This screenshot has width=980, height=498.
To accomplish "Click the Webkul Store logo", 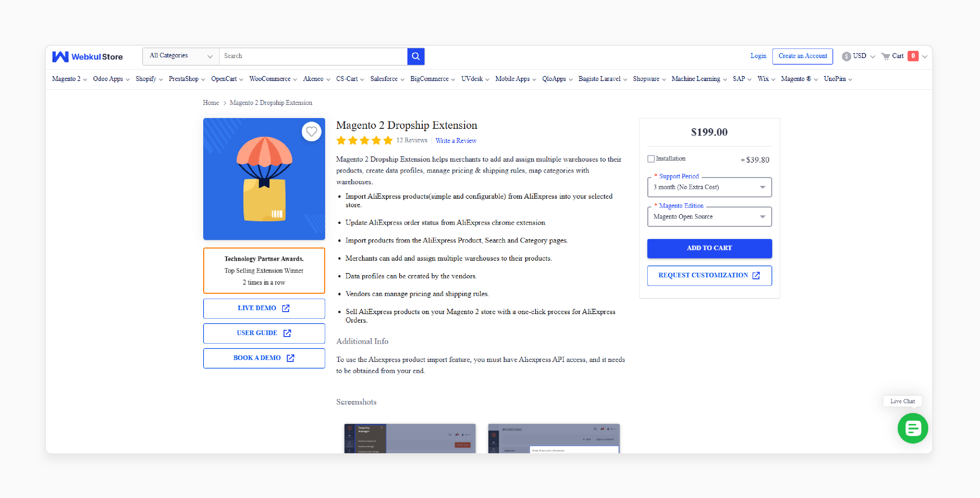I will point(88,56).
